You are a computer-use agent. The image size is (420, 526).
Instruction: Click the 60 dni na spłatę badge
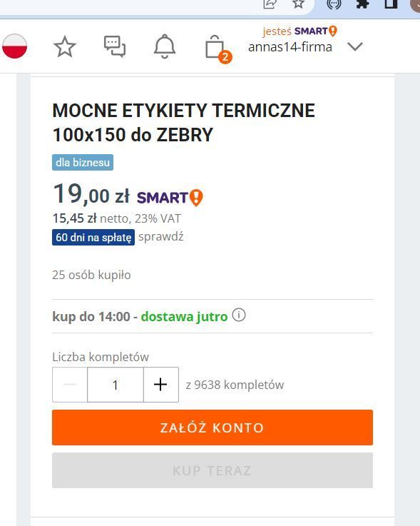coord(93,237)
